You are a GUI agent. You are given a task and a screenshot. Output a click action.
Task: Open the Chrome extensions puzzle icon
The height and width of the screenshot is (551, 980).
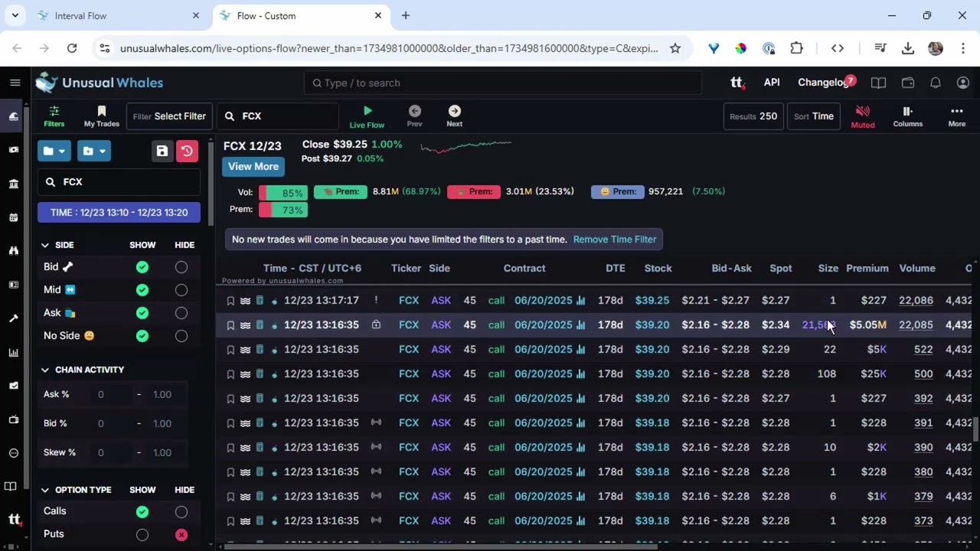pyautogui.click(x=796, y=48)
